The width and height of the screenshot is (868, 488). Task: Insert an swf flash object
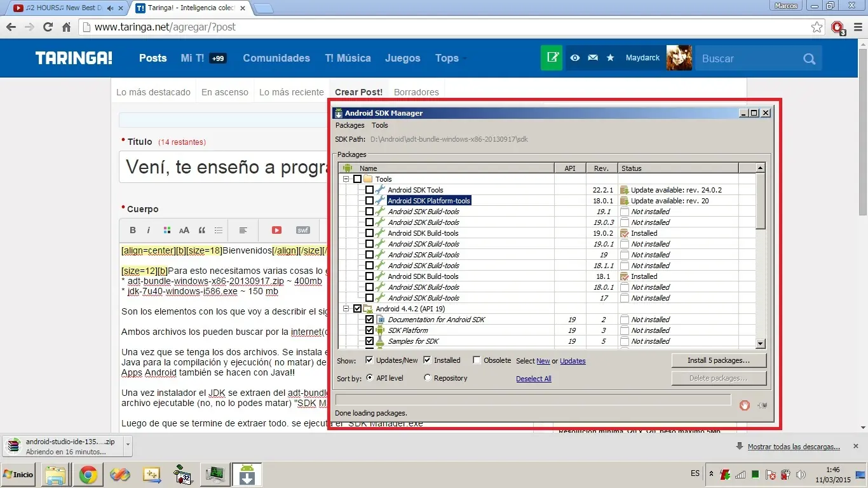pos(302,230)
